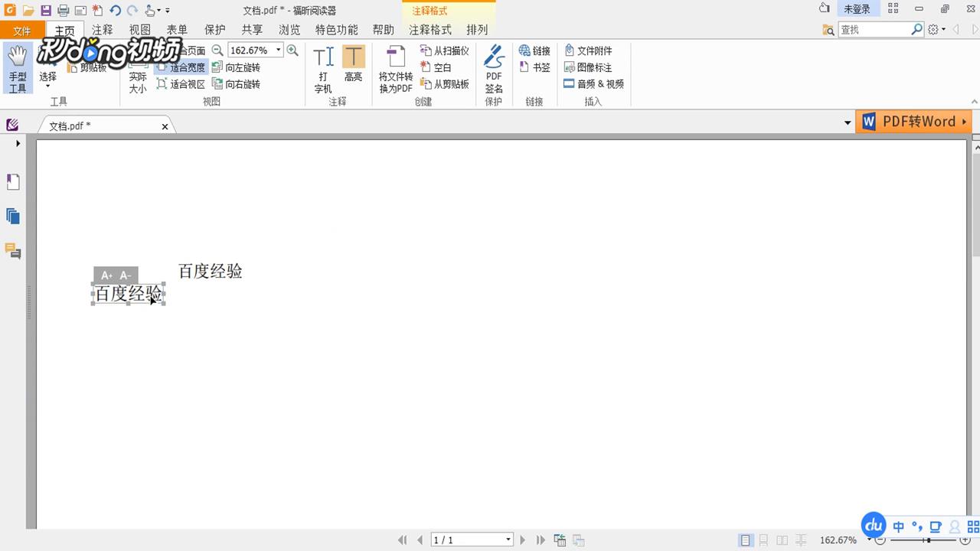980x551 pixels.
Task: Open the layers/pages copy panel in sidebar
Action: 13,217
